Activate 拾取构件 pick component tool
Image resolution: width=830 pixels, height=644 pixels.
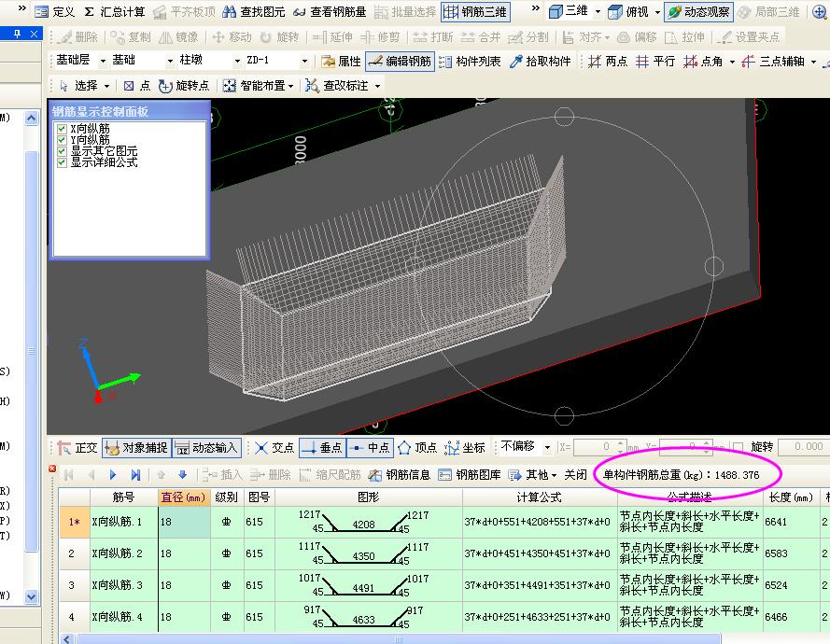coord(540,62)
